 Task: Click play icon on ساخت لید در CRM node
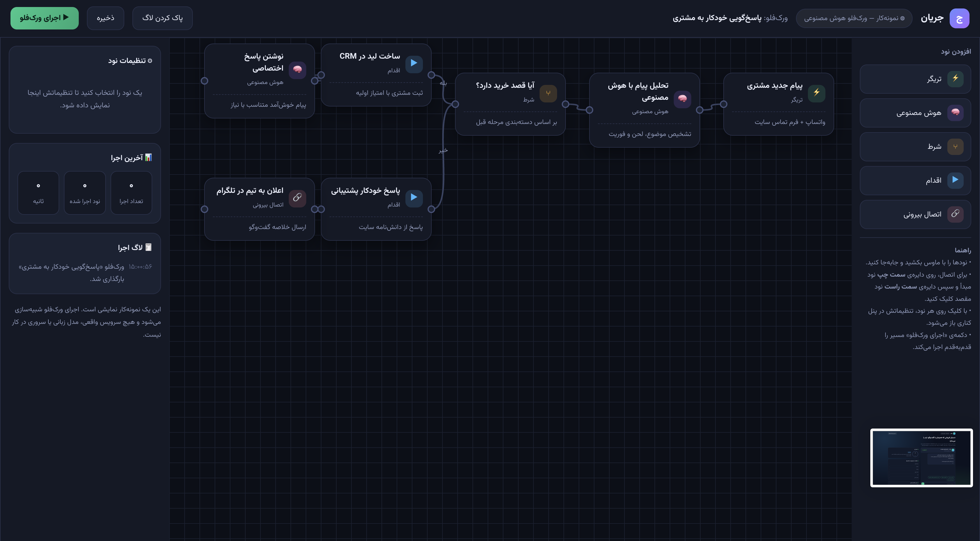pyautogui.click(x=414, y=64)
